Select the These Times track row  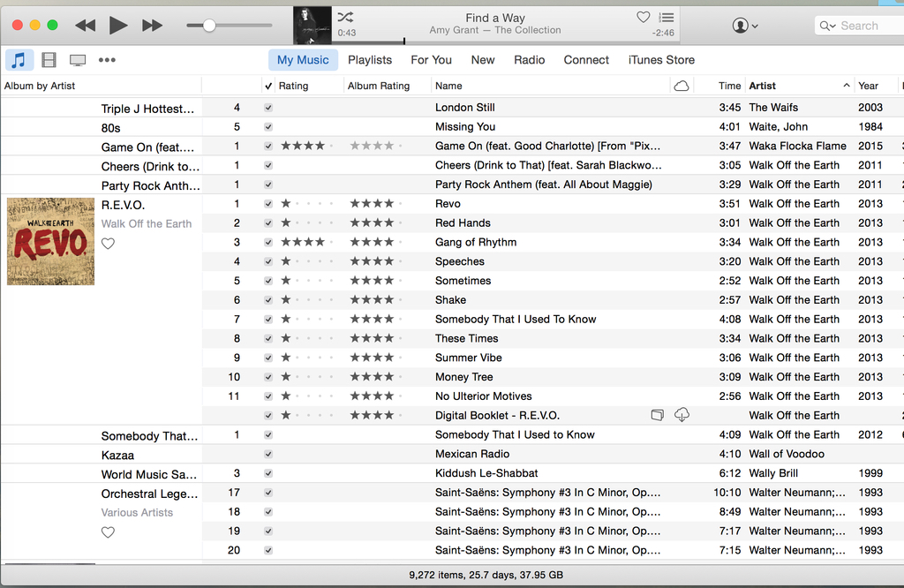pyautogui.click(x=466, y=338)
